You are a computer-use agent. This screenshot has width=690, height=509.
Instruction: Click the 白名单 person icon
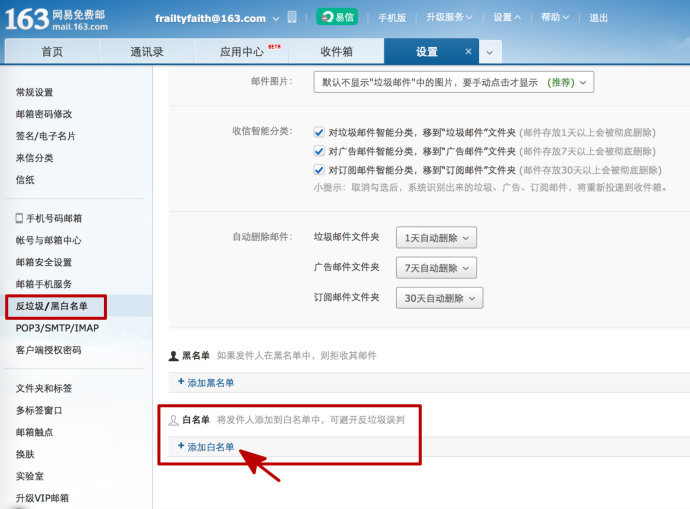coord(173,421)
